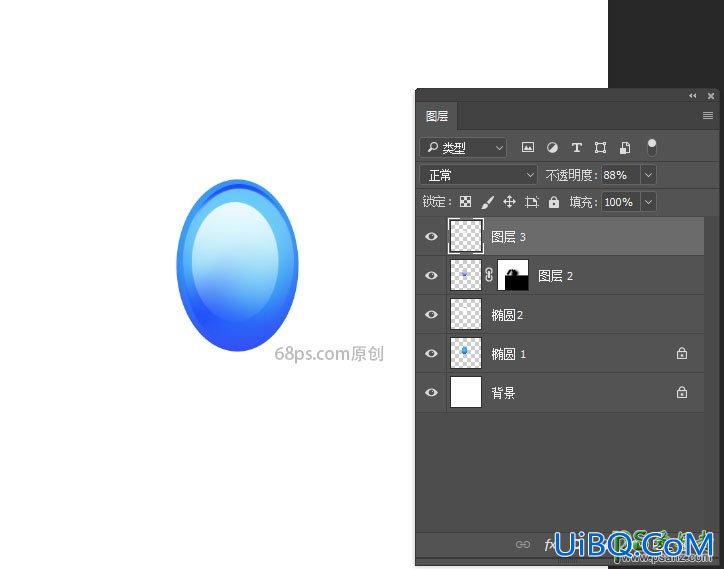Filter for smart object layers icon
The width and height of the screenshot is (724, 569).
[625, 148]
